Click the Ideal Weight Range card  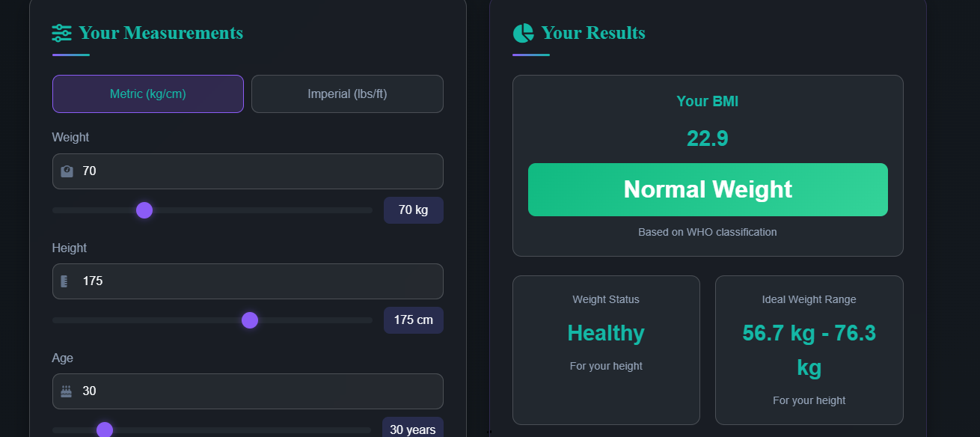809,349
